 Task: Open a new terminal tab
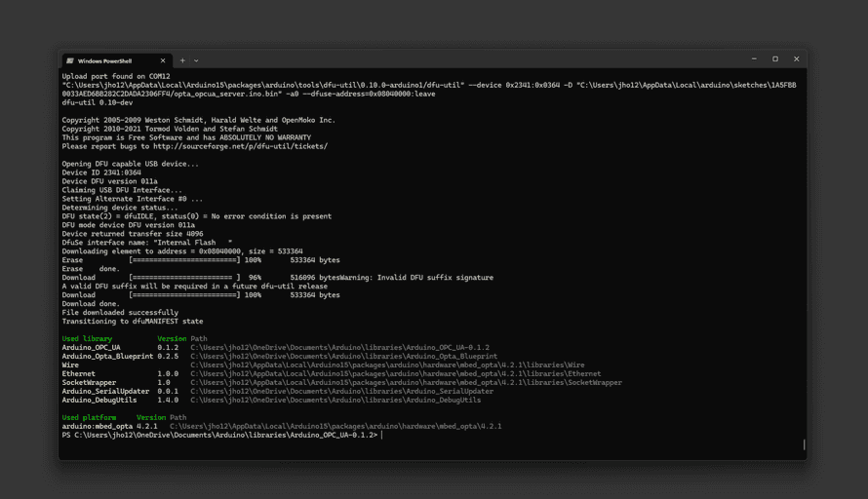[x=182, y=60]
